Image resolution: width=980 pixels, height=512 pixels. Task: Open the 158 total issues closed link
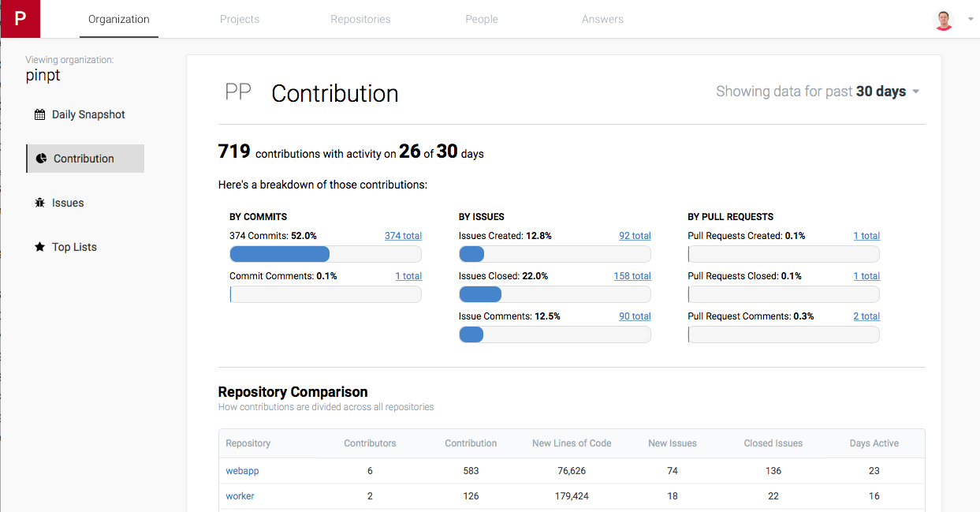pyautogui.click(x=632, y=276)
